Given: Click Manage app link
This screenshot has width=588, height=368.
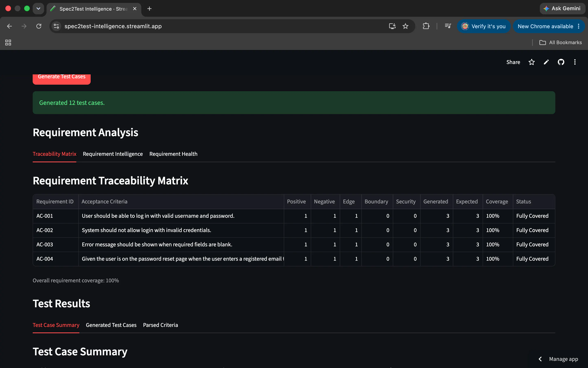Looking at the screenshot, I should 563,359.
